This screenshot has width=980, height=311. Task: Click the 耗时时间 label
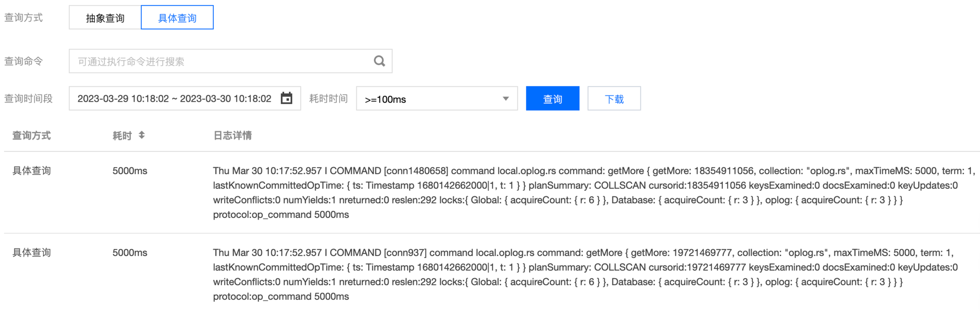point(329,99)
